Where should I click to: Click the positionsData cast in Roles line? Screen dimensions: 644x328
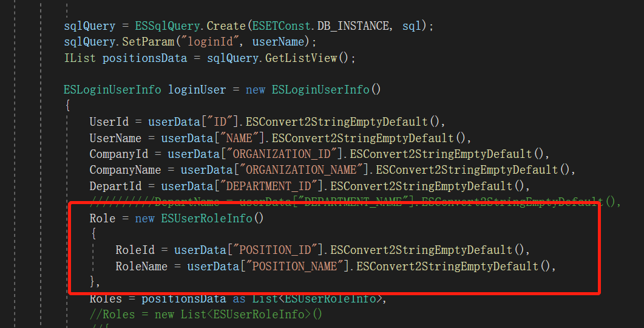184,299
